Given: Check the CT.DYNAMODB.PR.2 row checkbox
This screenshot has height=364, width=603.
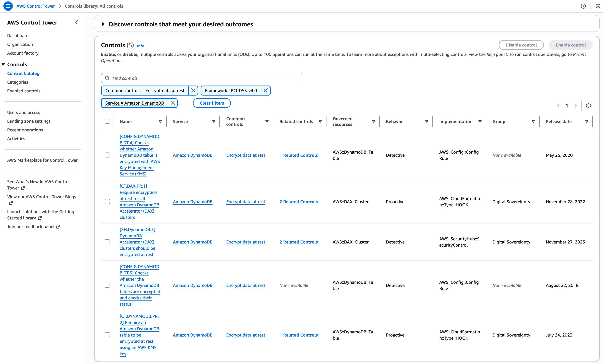Looking at the screenshot, I should (x=107, y=335).
